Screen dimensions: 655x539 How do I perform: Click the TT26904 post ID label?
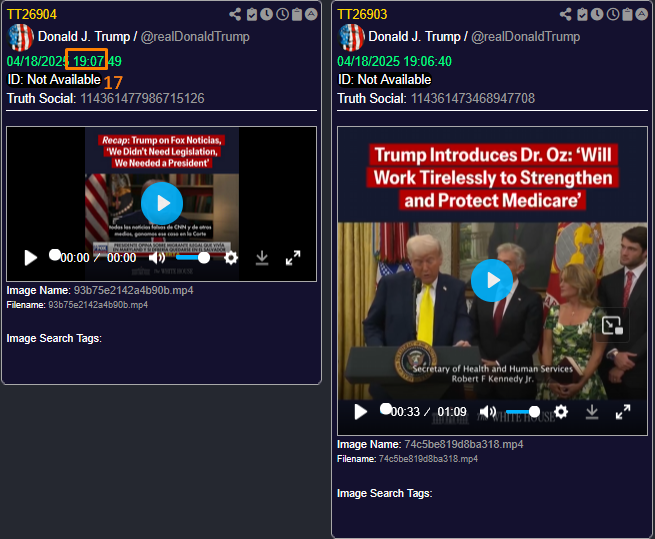(x=32, y=14)
